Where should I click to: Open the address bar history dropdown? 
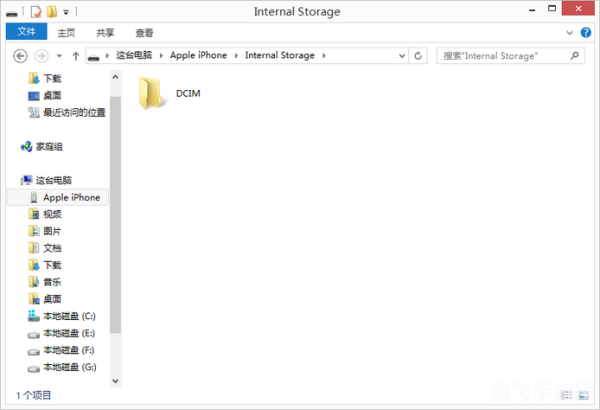tap(402, 55)
